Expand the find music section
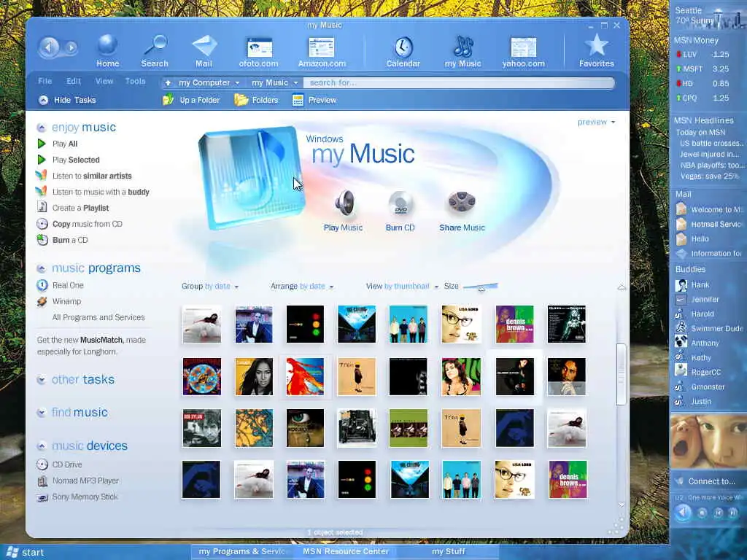The width and height of the screenshot is (747, 560). point(42,413)
